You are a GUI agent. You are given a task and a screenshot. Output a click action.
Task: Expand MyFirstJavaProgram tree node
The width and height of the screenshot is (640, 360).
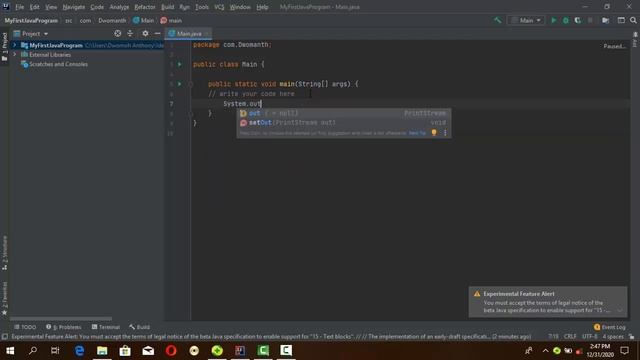15,45
